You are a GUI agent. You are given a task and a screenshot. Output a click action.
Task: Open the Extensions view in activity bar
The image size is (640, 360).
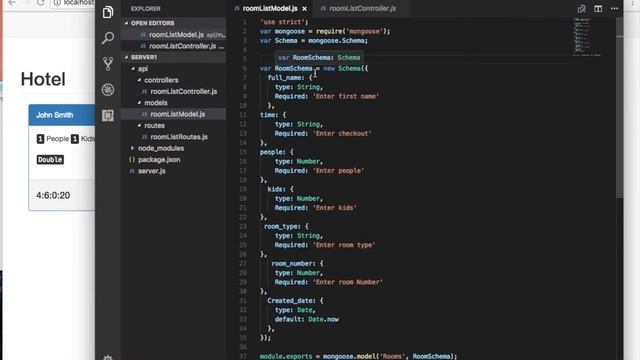point(108,116)
